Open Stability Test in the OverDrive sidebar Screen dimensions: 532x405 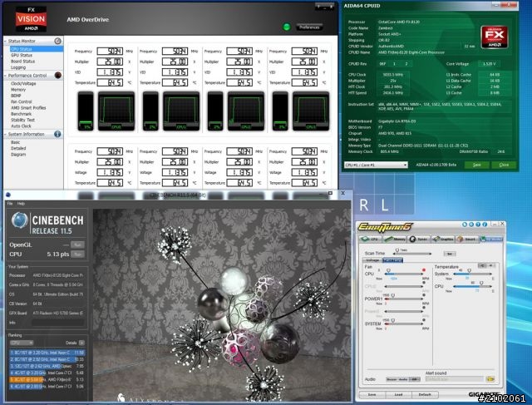point(22,120)
